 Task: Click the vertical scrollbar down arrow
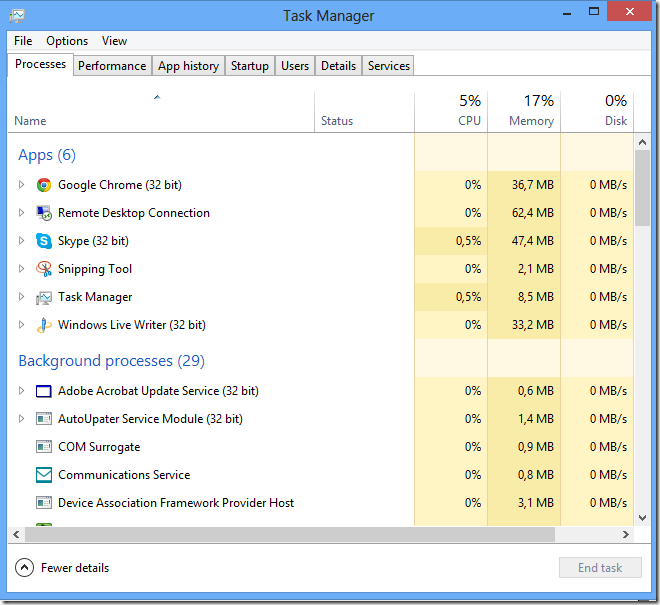pos(642,517)
